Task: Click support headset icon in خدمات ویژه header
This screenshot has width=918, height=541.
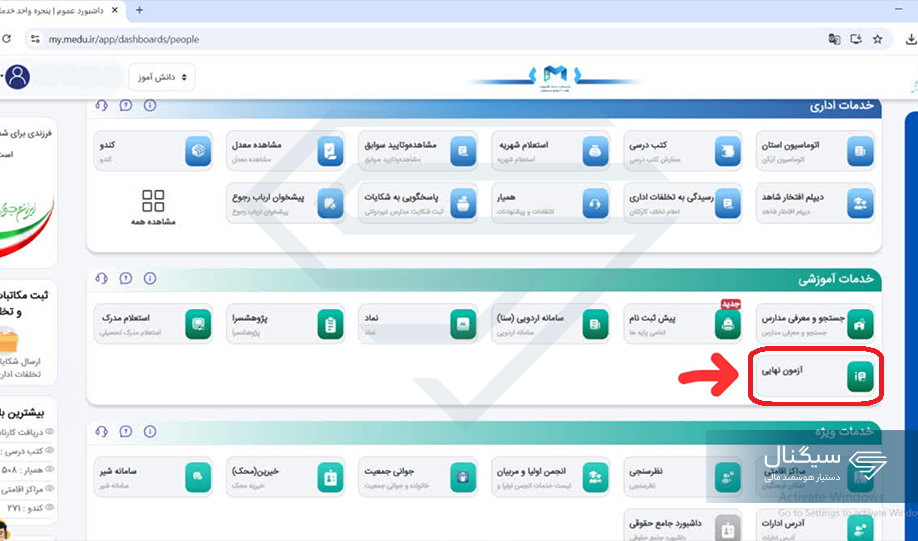Action: [101, 432]
